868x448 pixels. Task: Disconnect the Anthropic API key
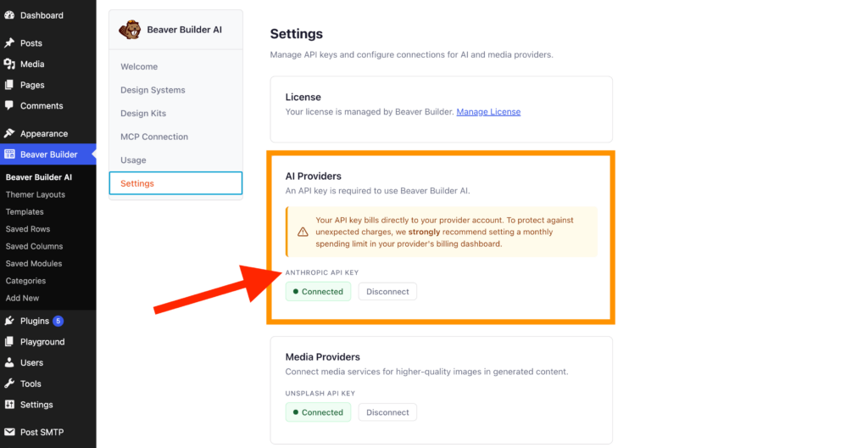tap(387, 292)
